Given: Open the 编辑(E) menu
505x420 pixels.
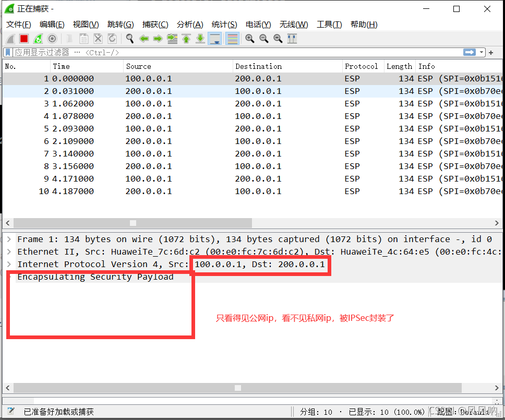Looking at the screenshot, I should pyautogui.click(x=52, y=25).
